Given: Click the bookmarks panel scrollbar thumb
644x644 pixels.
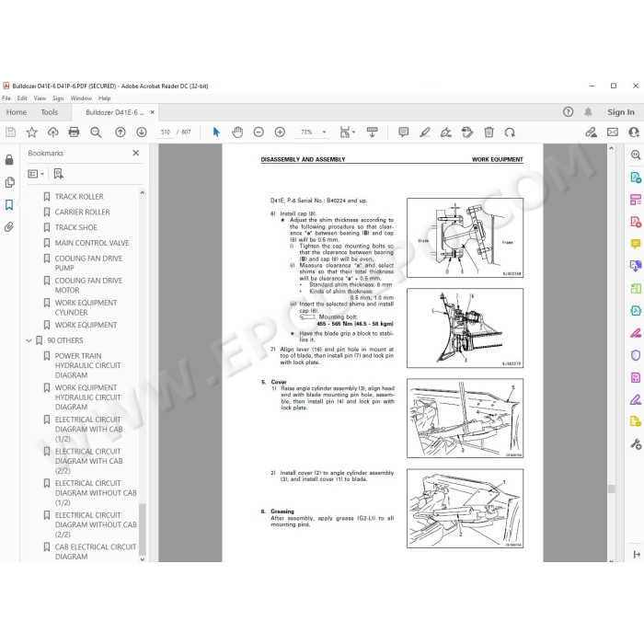Looking at the screenshot, I should 142,529.
